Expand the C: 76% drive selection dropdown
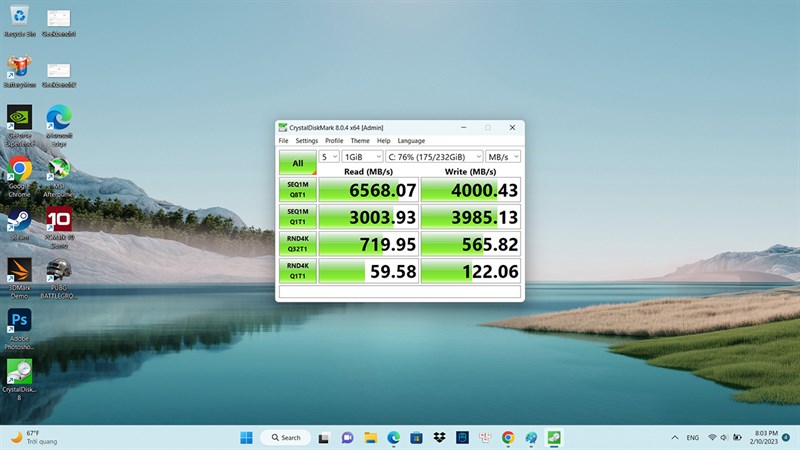Viewport: 800px width, 450px height. pos(434,157)
